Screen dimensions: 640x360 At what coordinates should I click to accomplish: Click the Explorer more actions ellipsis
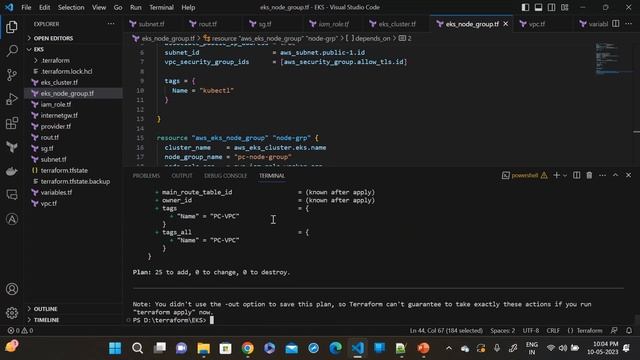111,24
